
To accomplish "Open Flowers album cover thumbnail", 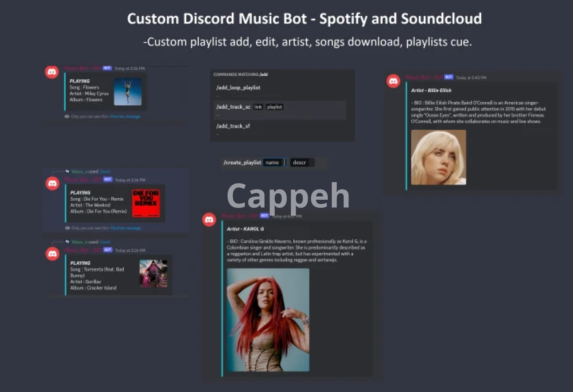I will pos(128,91).
